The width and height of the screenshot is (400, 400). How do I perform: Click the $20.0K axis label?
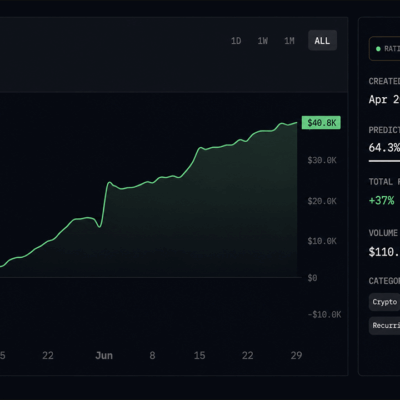(x=322, y=201)
